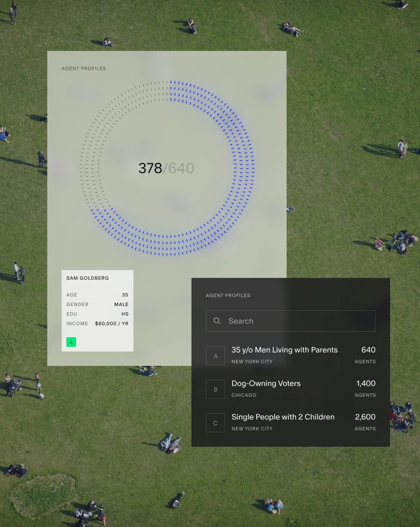This screenshot has width=420, height=527.
Task: Click the 1,400 agents count
Action: (x=366, y=383)
